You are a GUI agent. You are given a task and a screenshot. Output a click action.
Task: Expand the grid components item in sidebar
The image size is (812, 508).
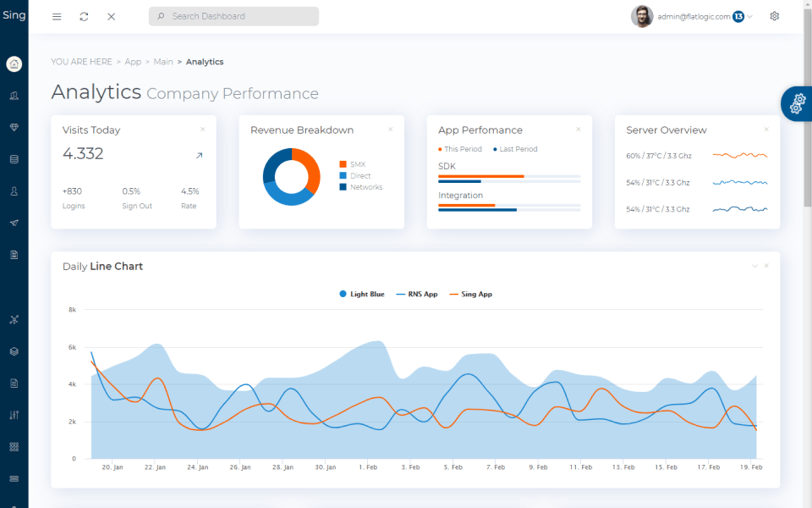[14, 446]
